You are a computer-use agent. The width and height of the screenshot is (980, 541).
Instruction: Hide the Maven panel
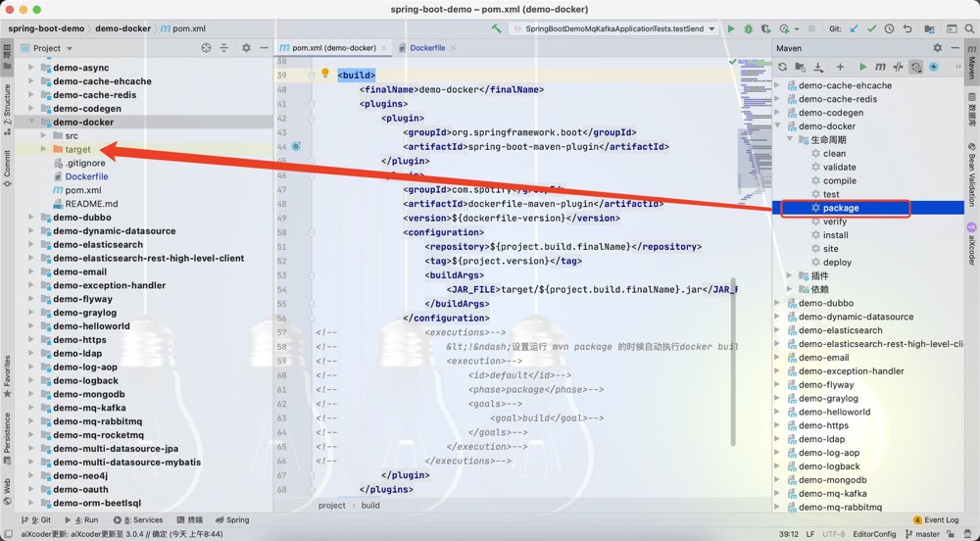[955, 48]
